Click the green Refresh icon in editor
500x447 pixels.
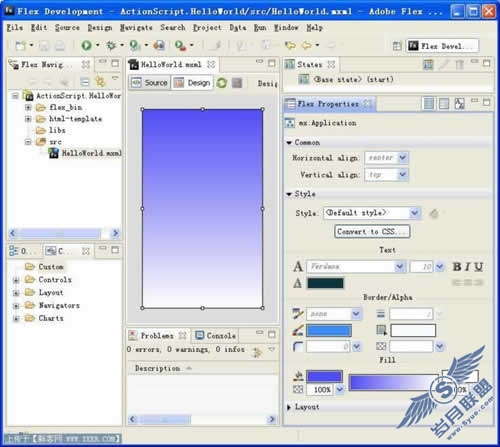click(222, 83)
